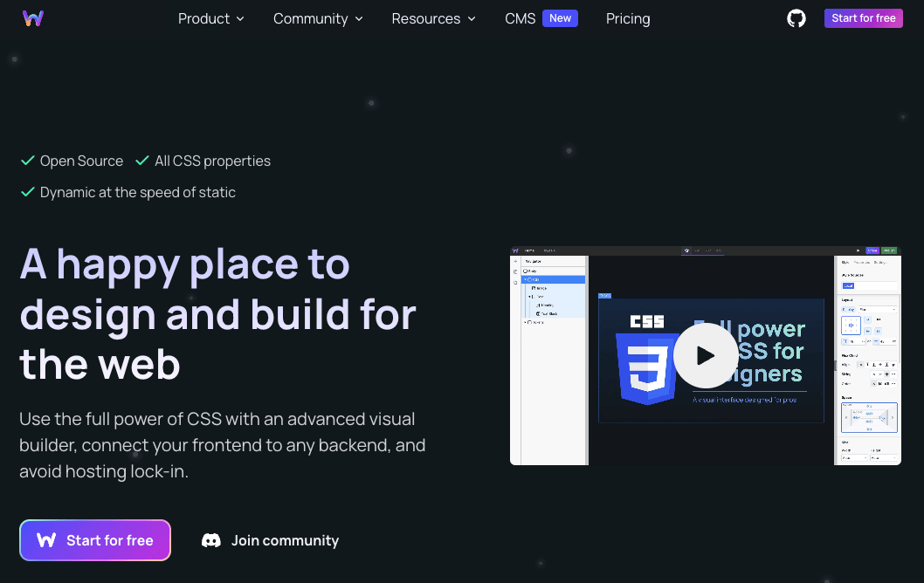Click the pink Start for free button in navbar
Screen dimensions: 924x583
pos(863,17)
